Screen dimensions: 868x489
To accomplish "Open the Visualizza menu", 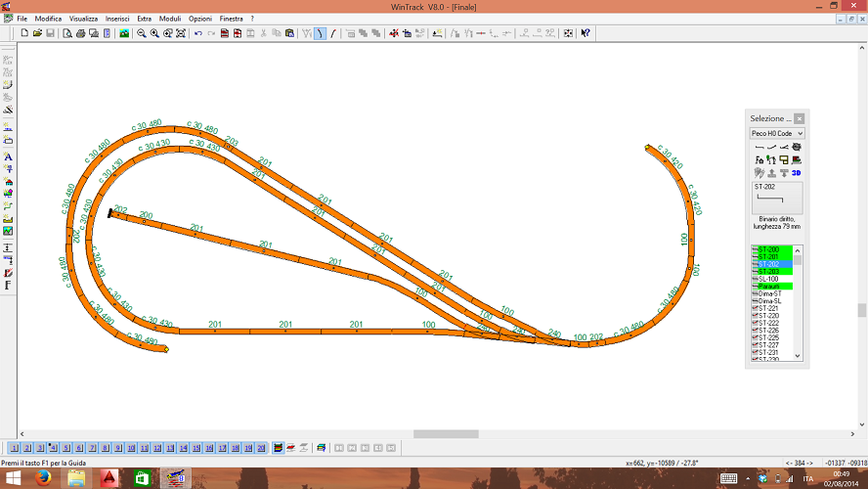I will (x=83, y=19).
